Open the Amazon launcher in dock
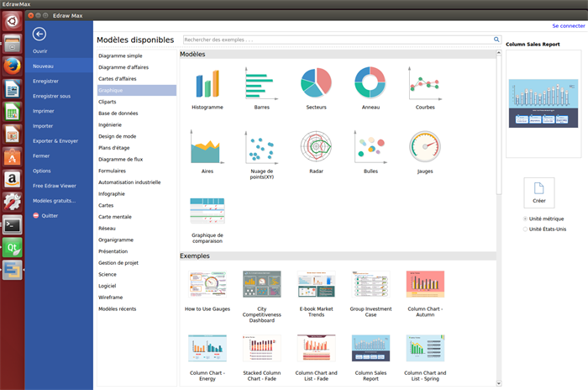Screen dimensions: 588x390 [12, 179]
